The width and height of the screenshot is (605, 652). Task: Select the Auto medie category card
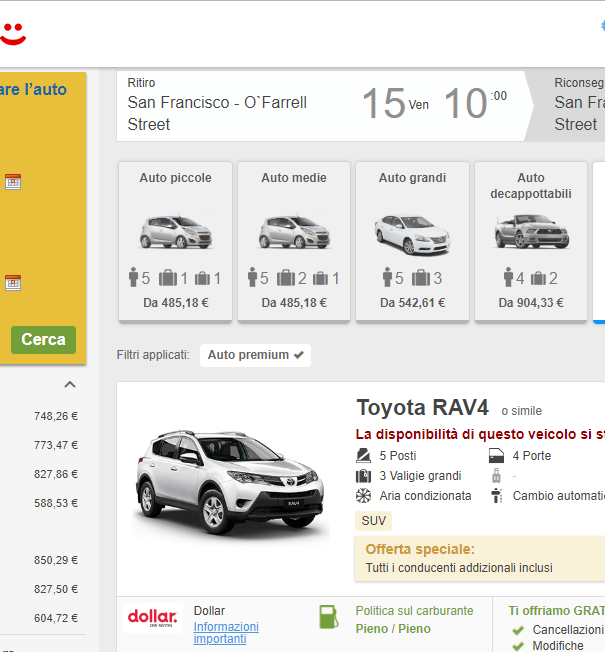click(x=294, y=241)
